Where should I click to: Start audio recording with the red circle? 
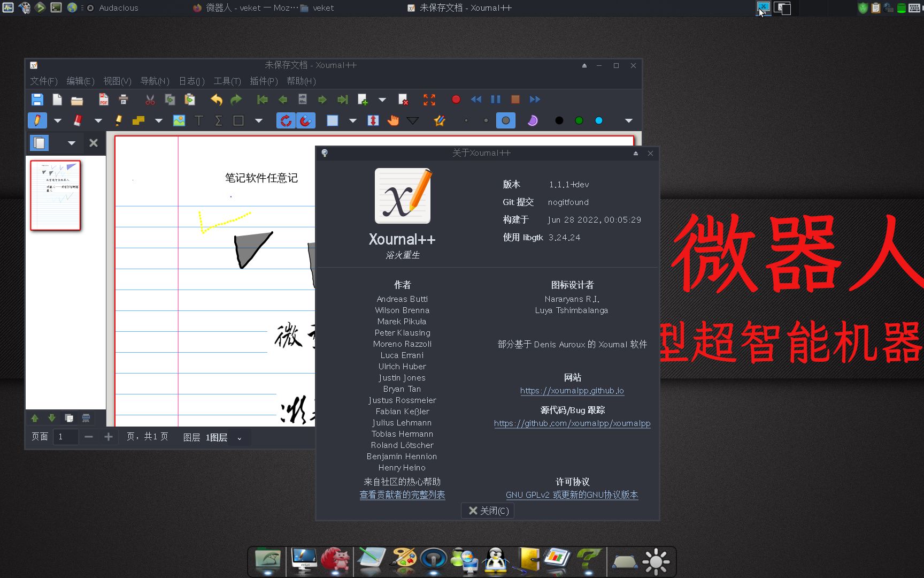[x=456, y=100]
